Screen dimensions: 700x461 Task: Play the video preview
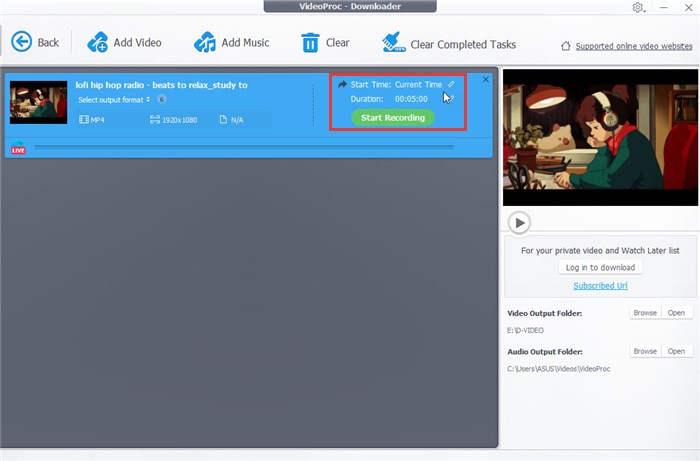(519, 223)
